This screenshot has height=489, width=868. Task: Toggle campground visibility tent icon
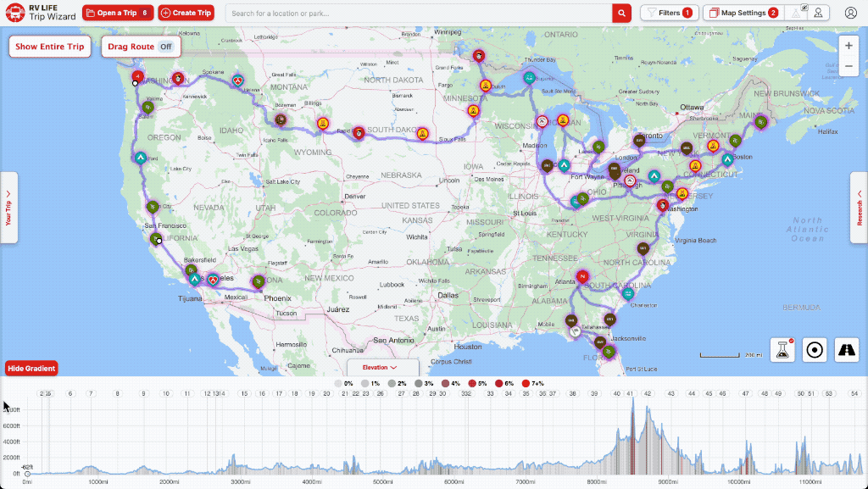[795, 13]
